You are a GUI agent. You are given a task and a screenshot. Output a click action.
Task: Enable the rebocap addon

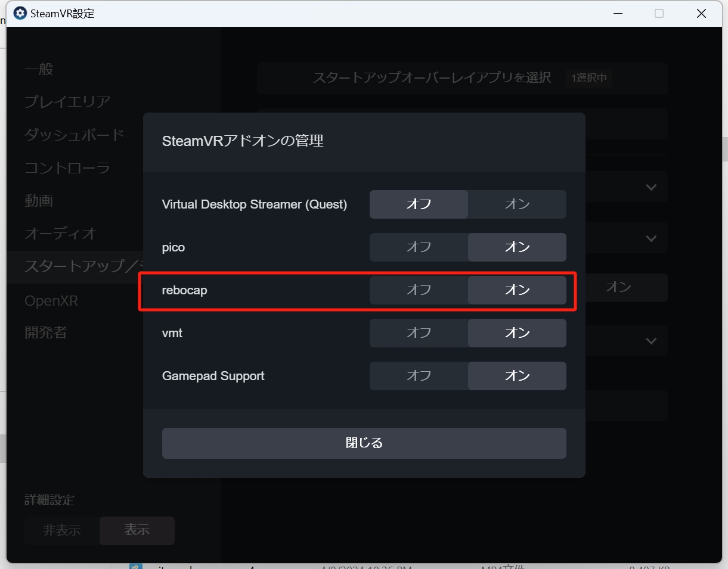point(517,290)
